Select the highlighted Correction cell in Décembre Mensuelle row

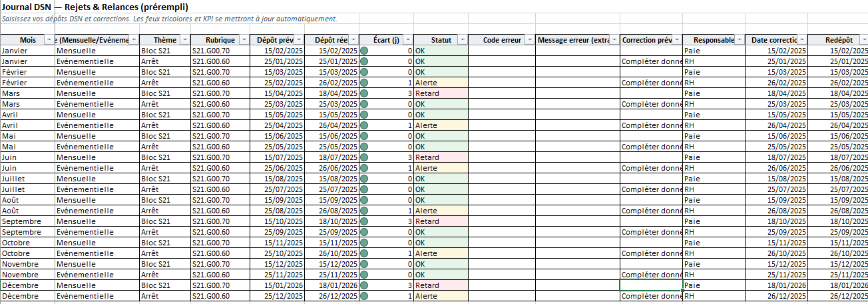point(651,285)
